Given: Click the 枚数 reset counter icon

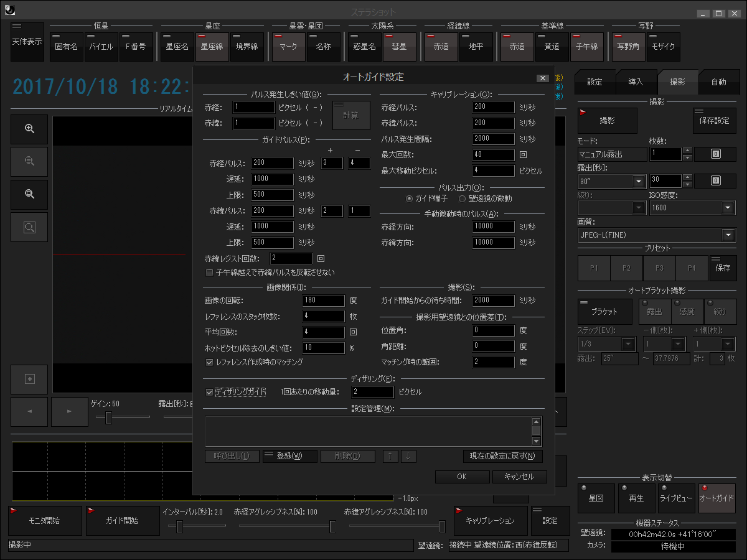Looking at the screenshot, I should (715, 154).
